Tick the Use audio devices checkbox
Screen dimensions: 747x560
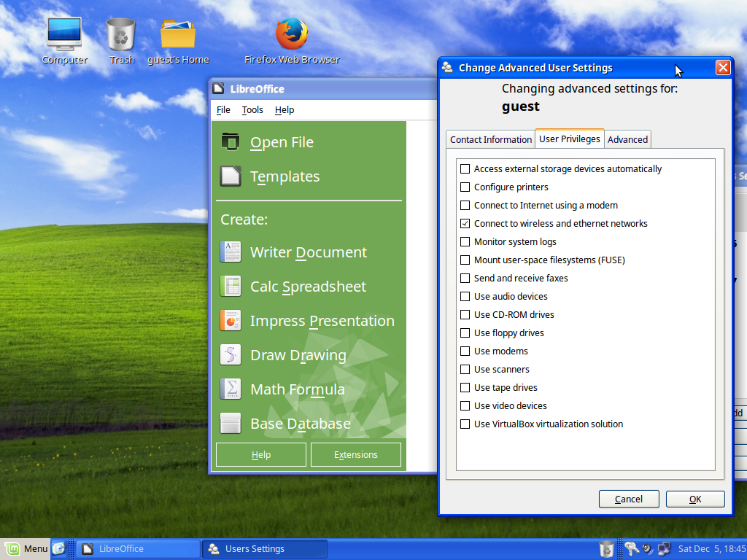(x=465, y=297)
